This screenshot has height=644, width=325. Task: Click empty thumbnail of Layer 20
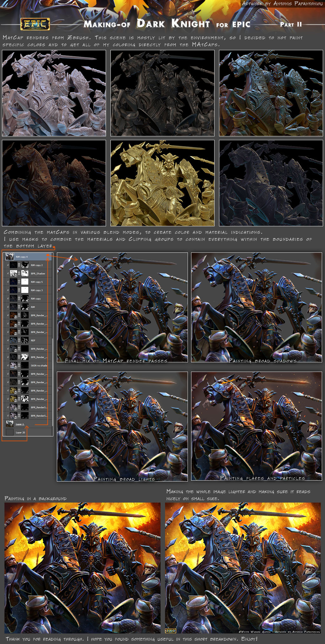(10, 432)
